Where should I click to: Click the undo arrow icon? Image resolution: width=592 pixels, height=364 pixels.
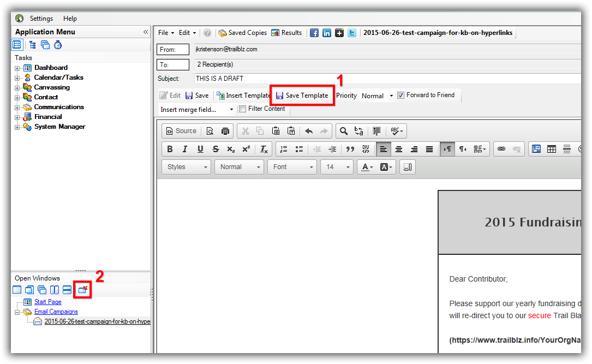(x=309, y=131)
